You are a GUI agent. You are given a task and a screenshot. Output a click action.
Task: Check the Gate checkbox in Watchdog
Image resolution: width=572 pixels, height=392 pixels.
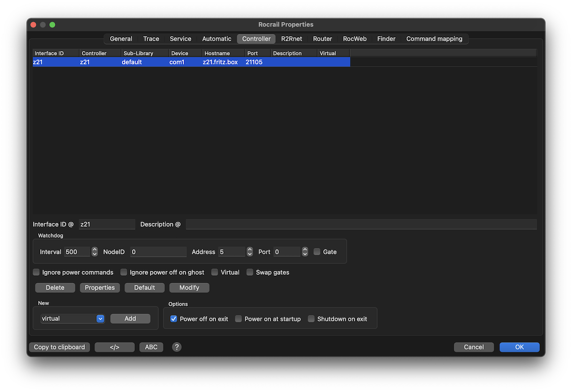point(317,252)
